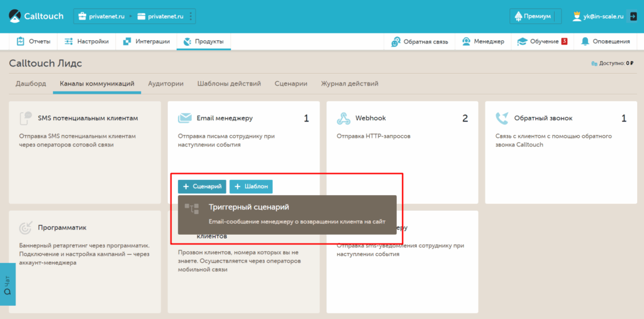
Task: Click the SMS phone icon
Action: 25,118
